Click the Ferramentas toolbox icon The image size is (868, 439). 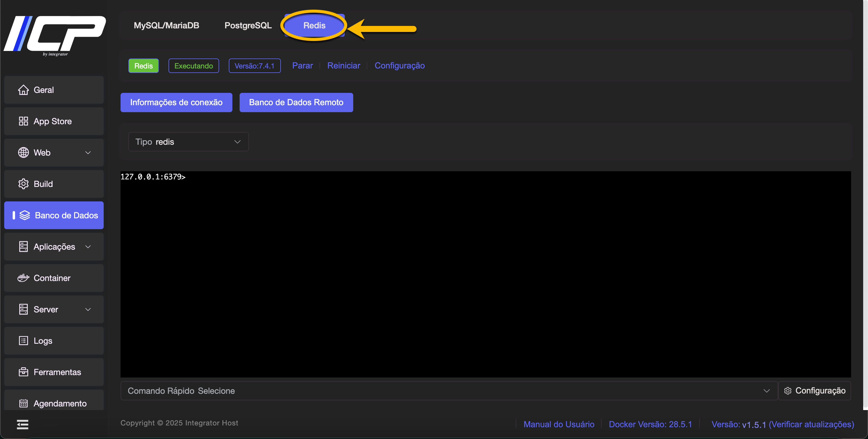(23, 372)
